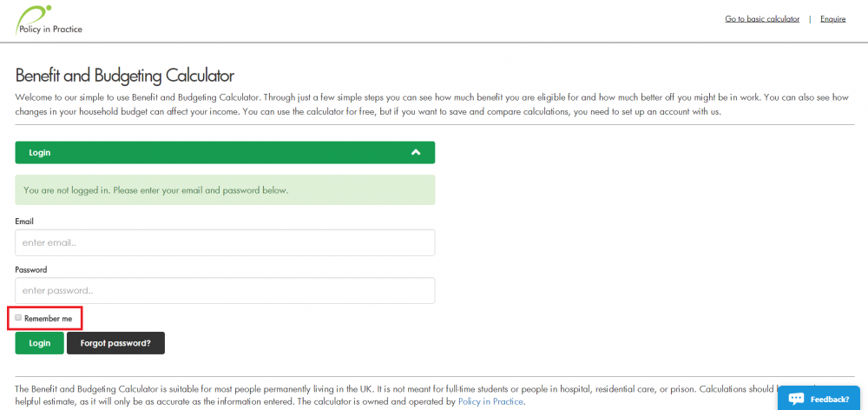The height and width of the screenshot is (410, 868).
Task: Focus the Password input field
Action: (225, 290)
